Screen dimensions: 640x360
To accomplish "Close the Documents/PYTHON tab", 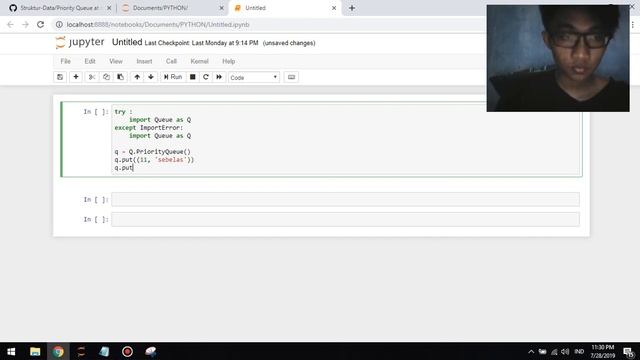I will [221, 8].
